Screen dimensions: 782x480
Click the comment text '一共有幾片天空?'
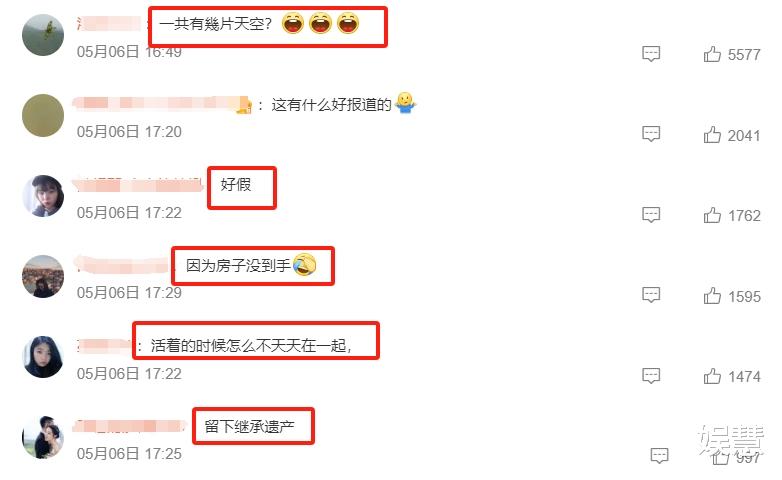point(215,24)
